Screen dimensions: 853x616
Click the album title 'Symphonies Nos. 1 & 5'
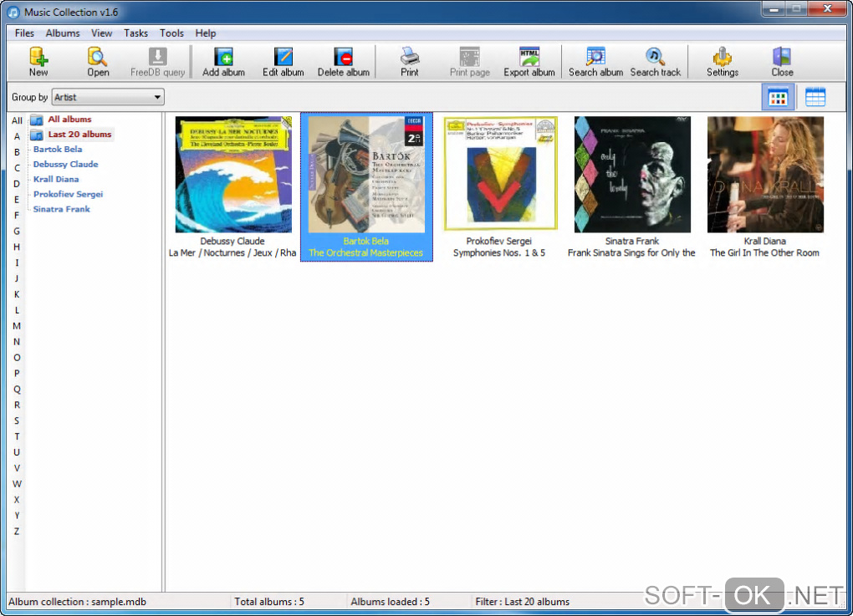499,252
